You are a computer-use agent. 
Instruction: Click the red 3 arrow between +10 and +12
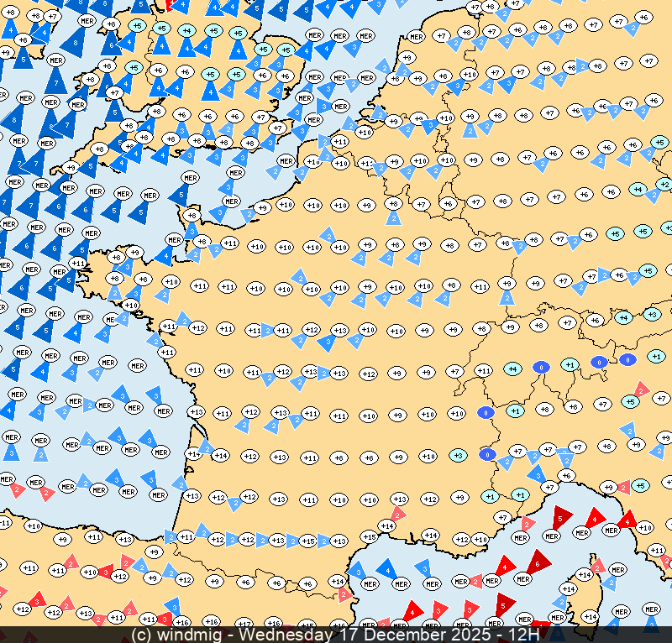coord(104,571)
